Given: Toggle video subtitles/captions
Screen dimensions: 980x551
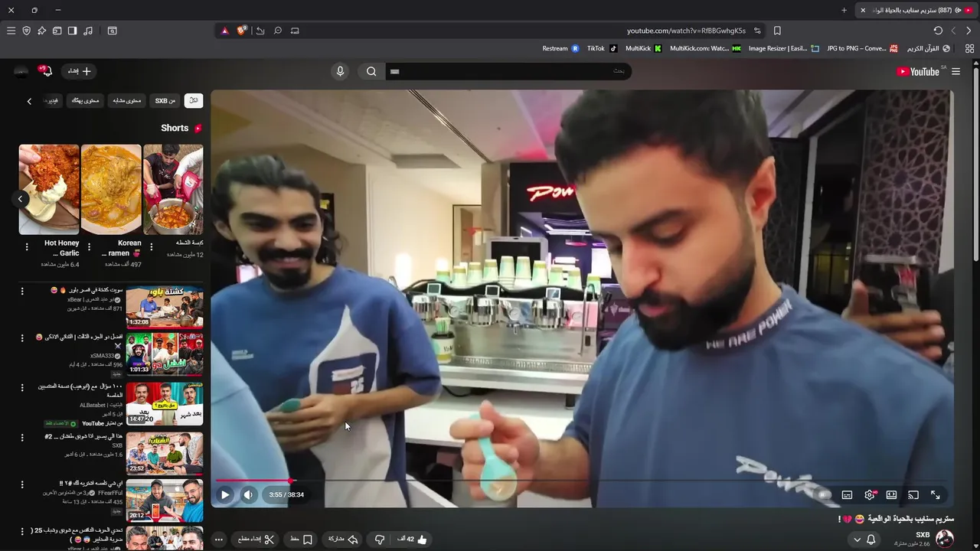Looking at the screenshot, I should click(847, 495).
